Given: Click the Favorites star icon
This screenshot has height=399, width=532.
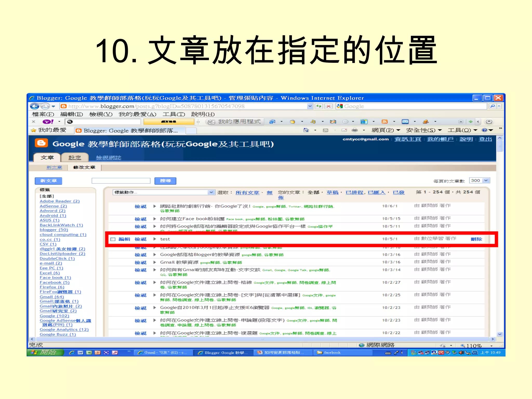Looking at the screenshot, I should pos(34,130).
